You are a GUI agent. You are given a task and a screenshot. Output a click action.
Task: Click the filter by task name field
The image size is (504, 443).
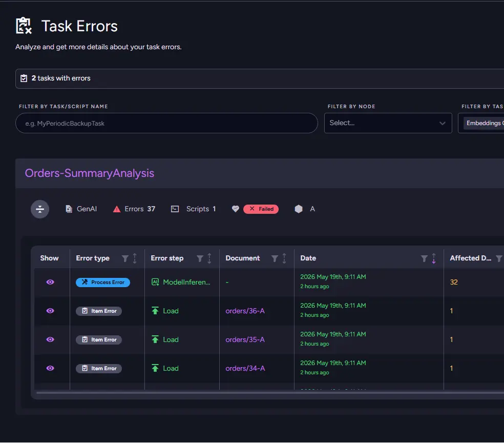166,123
